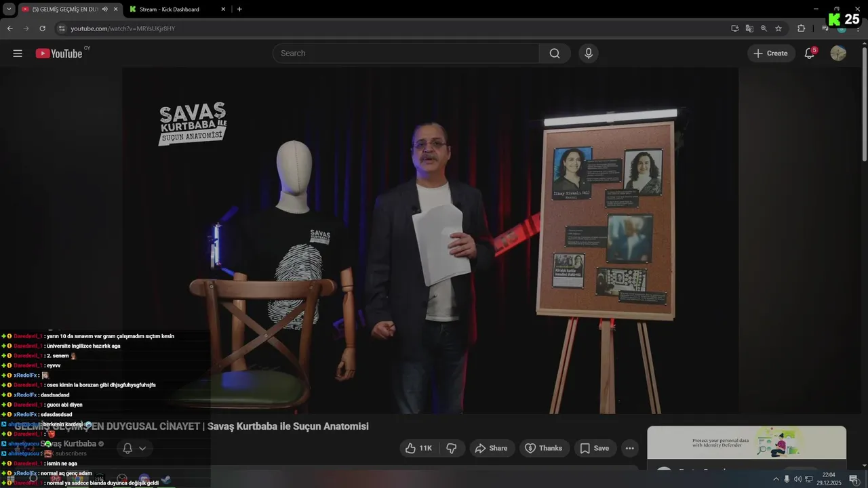
Task: Open media controls icon in toolbar
Action: click(825, 28)
